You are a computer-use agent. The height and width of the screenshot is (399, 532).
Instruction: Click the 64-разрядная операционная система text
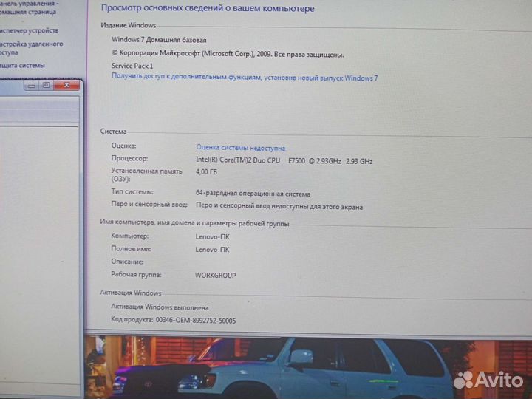tap(253, 194)
